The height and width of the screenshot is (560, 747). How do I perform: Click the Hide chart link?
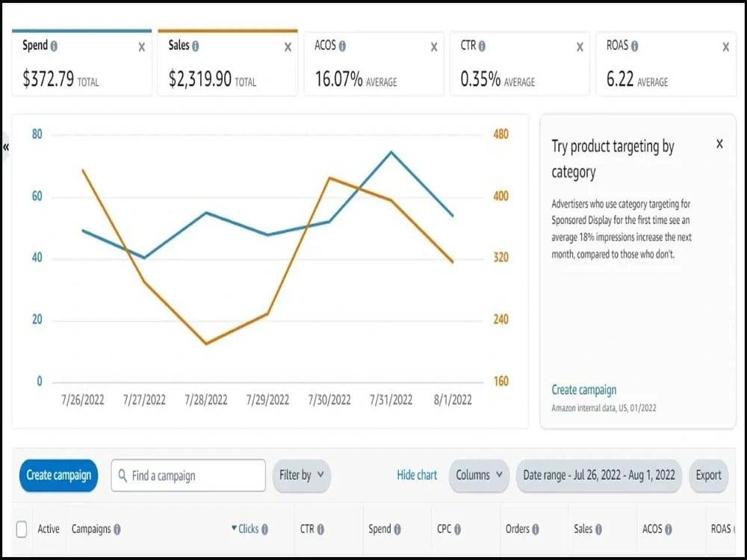pyautogui.click(x=417, y=475)
